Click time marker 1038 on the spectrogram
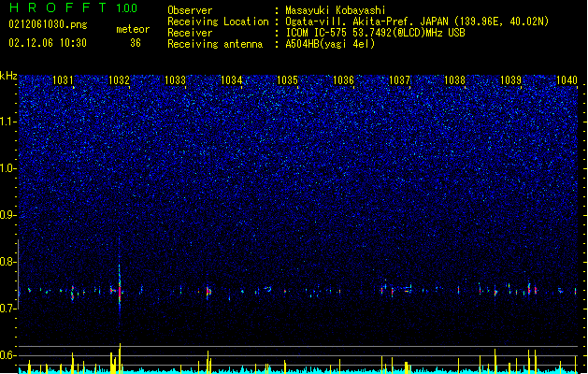The image size is (588, 374). (x=455, y=79)
